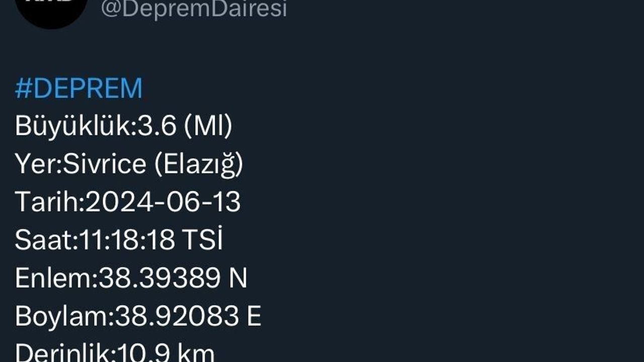This screenshot has height=362, width=644.
Task: Click the (Ml) magnitude unit
Action: coord(208,126)
